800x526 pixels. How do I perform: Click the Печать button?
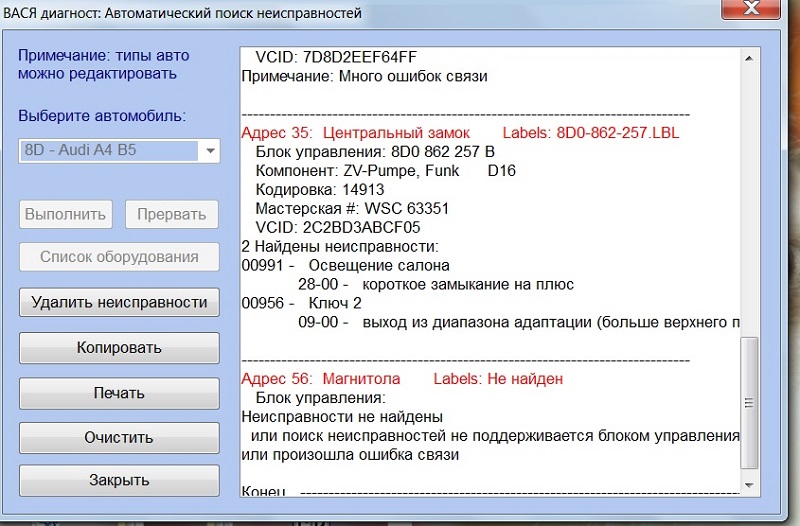pos(119,393)
